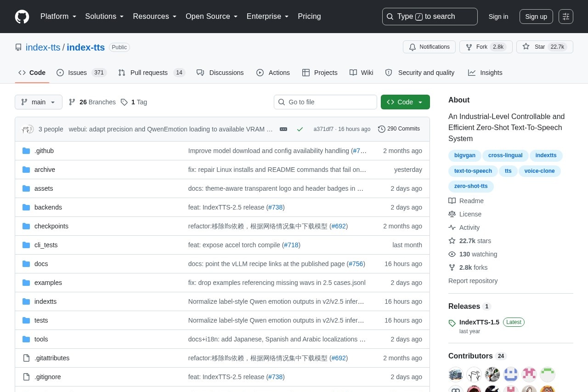This screenshot has height=392, width=588.
Task: View 290 Commits history
Action: (399, 129)
